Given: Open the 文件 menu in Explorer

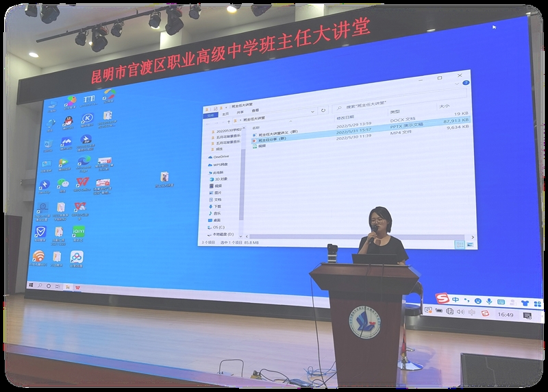Looking at the screenshot, I should [209, 115].
